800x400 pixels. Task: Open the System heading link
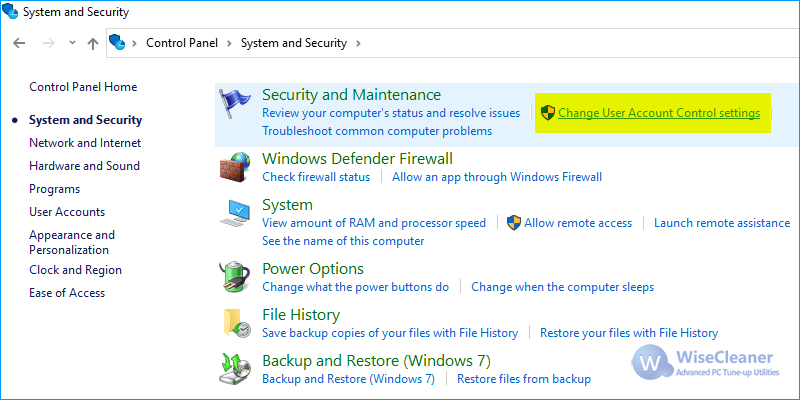287,205
